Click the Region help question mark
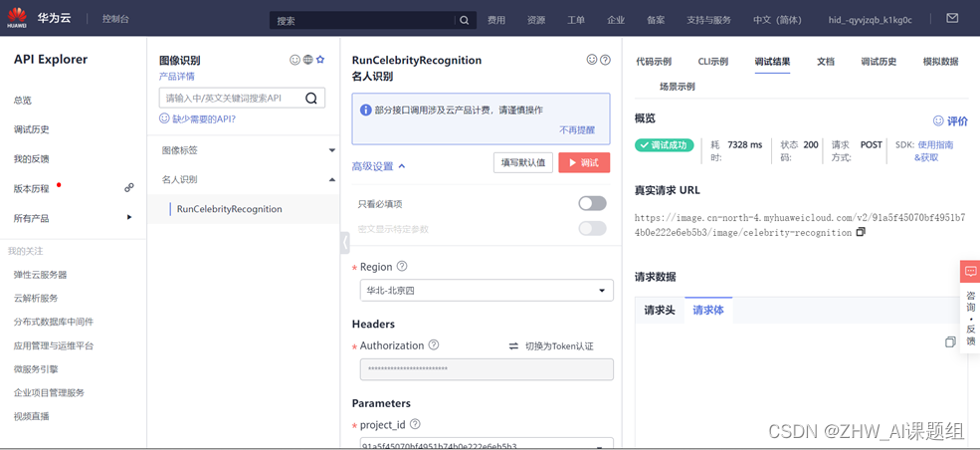980x450 pixels. coord(402,266)
